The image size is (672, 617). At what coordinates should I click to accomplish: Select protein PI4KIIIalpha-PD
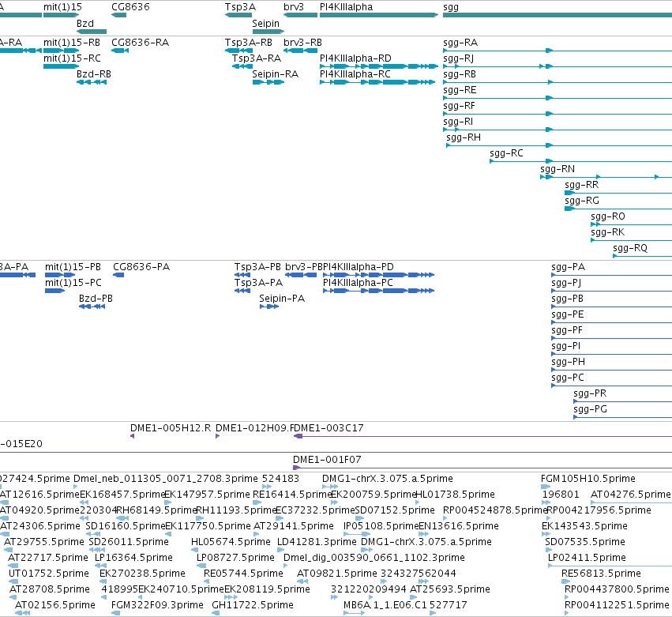[379, 275]
